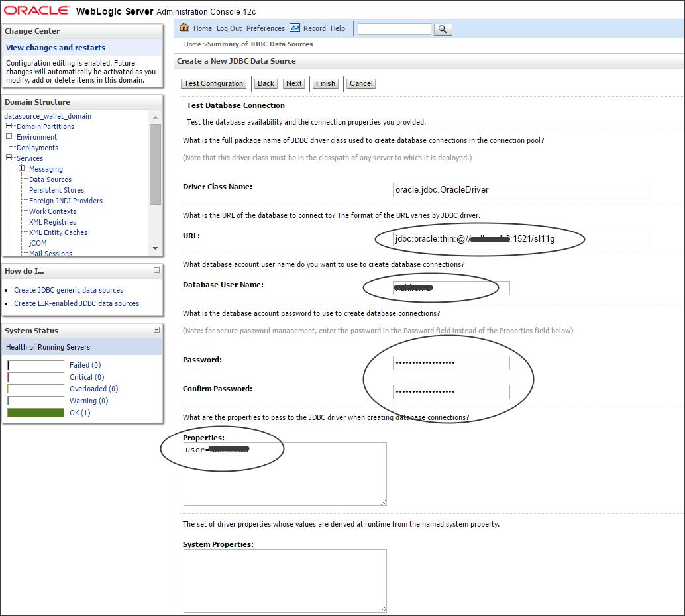Open Deployments tree item
Image resolution: width=685 pixels, height=616 pixels.
[37, 148]
